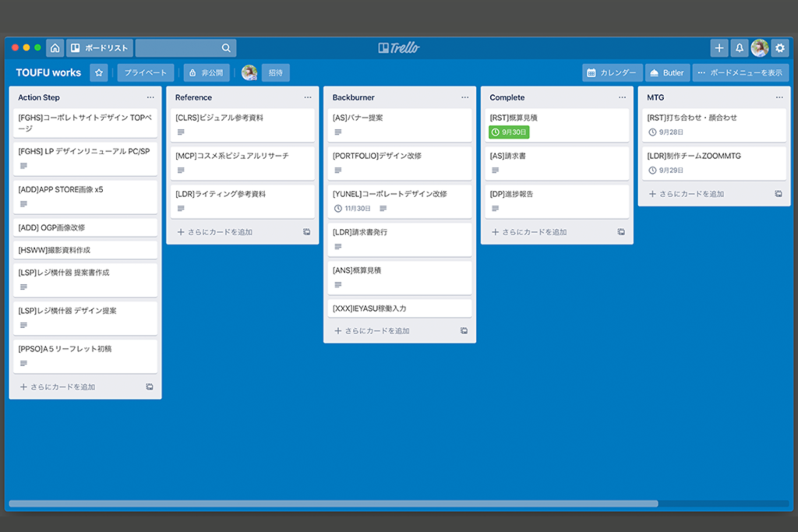Star the TOUFU works board
The height and width of the screenshot is (532, 798).
[99, 72]
